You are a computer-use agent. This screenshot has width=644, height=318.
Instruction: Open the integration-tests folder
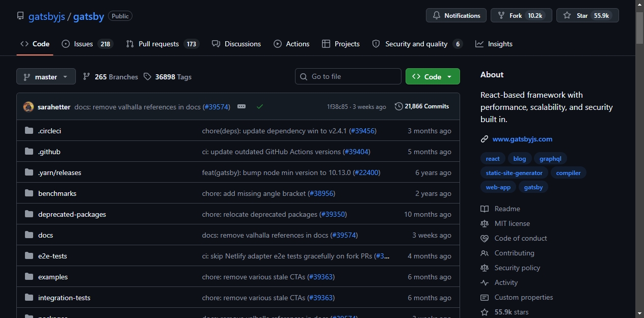(64, 298)
